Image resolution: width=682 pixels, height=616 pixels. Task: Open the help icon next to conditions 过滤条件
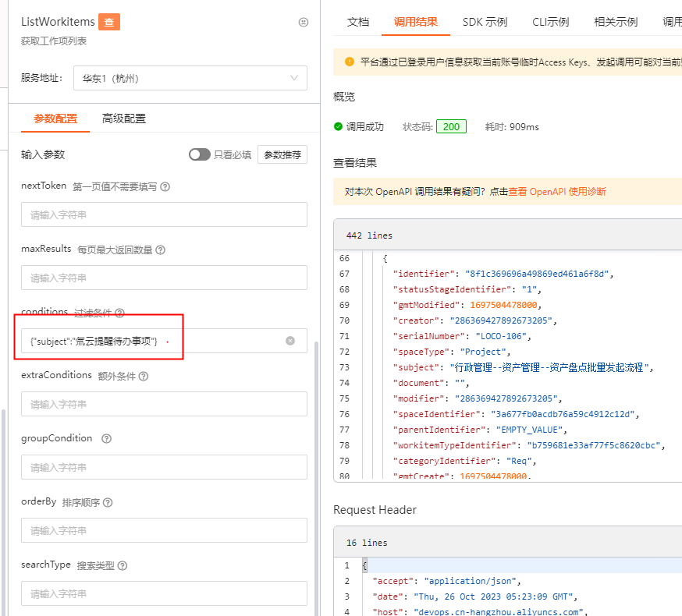(120, 313)
